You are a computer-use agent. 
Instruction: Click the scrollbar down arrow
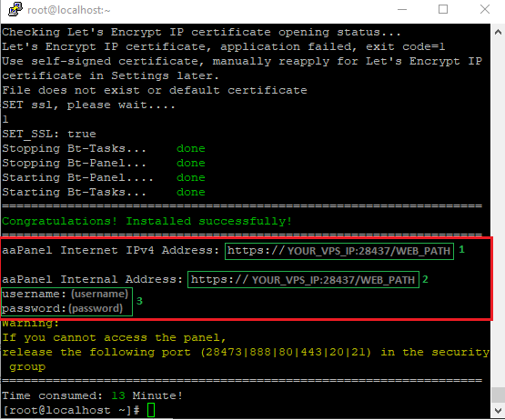(x=498, y=410)
